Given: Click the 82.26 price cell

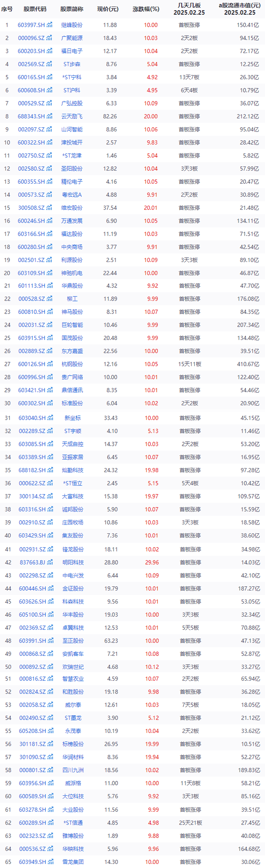Looking at the screenshot, I should (110, 116).
